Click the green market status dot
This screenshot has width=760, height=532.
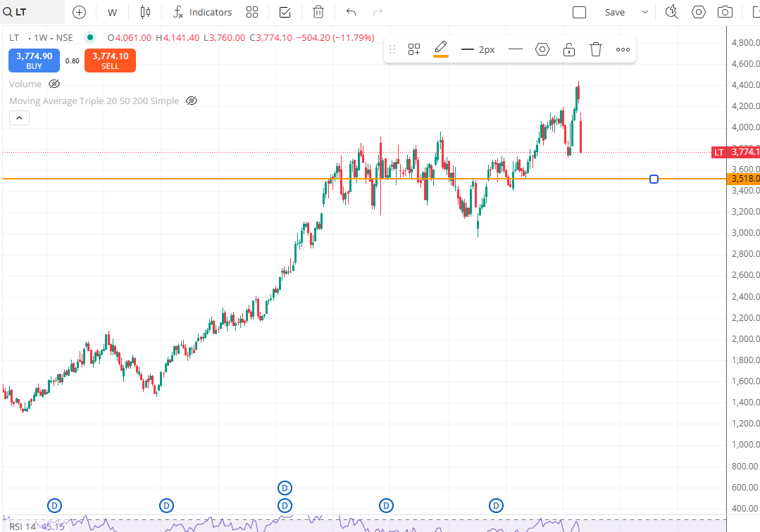tap(89, 37)
